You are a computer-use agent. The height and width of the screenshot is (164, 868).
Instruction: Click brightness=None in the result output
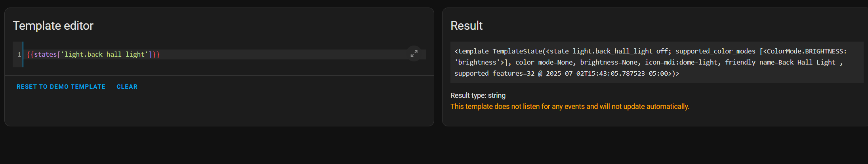coord(609,62)
